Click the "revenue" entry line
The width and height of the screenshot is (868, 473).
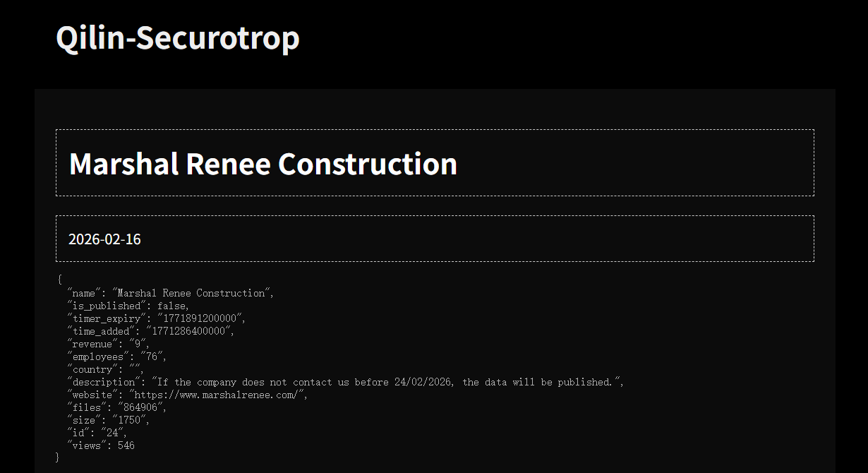tap(107, 344)
